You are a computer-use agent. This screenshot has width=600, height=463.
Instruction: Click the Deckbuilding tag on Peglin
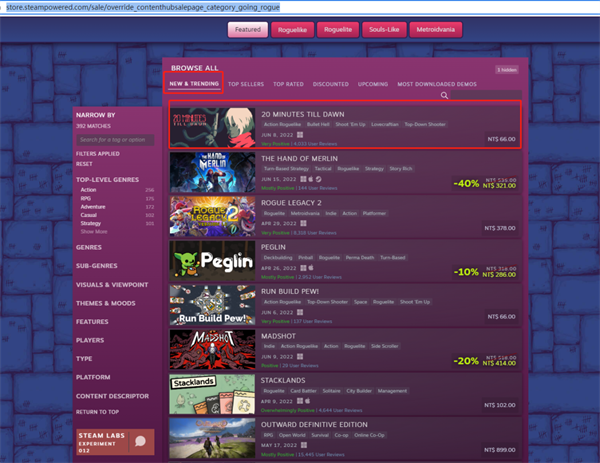(278, 258)
